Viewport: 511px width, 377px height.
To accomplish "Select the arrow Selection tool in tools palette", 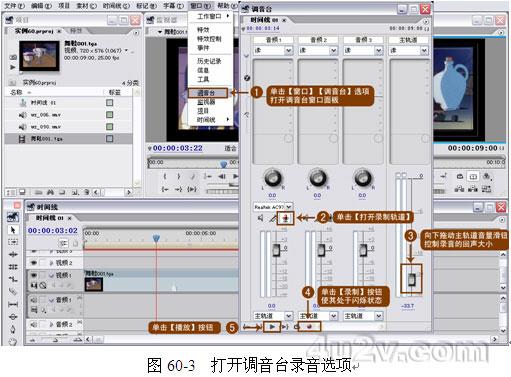I will click(13, 230).
